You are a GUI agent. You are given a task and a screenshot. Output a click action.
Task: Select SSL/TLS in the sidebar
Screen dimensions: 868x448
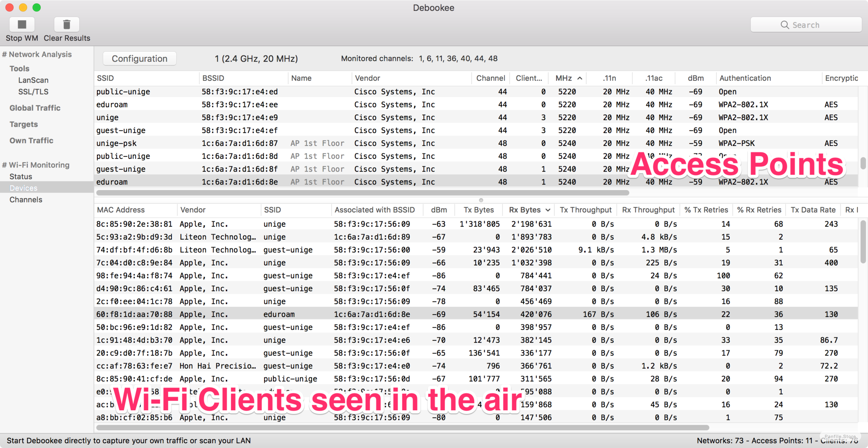pos(33,91)
